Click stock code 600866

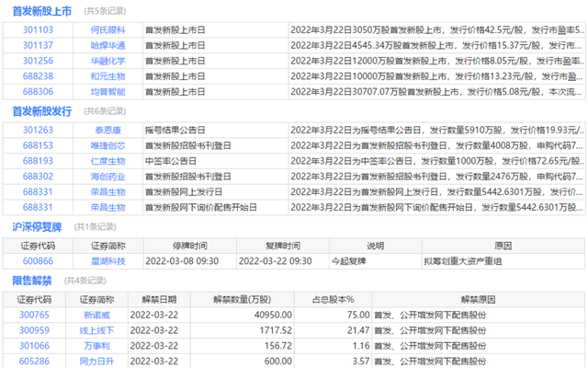coord(38,261)
